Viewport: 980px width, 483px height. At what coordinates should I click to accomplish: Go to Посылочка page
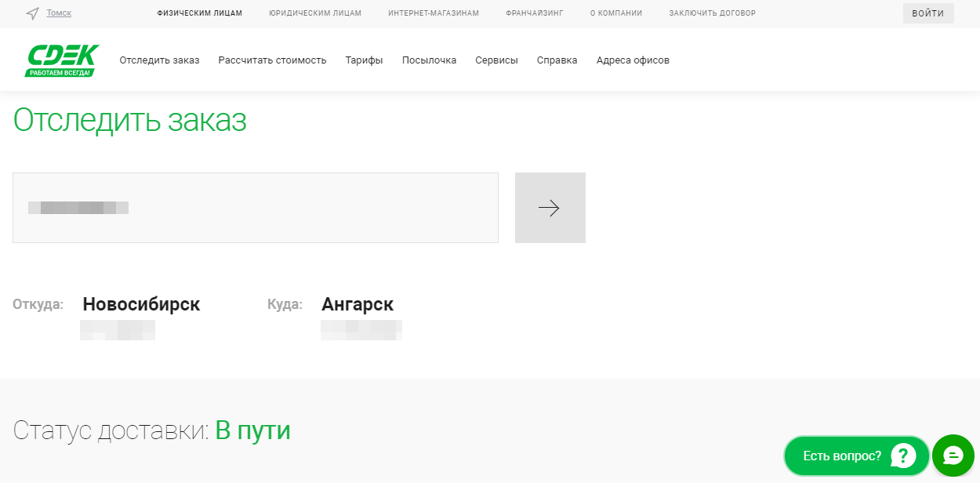click(x=429, y=60)
